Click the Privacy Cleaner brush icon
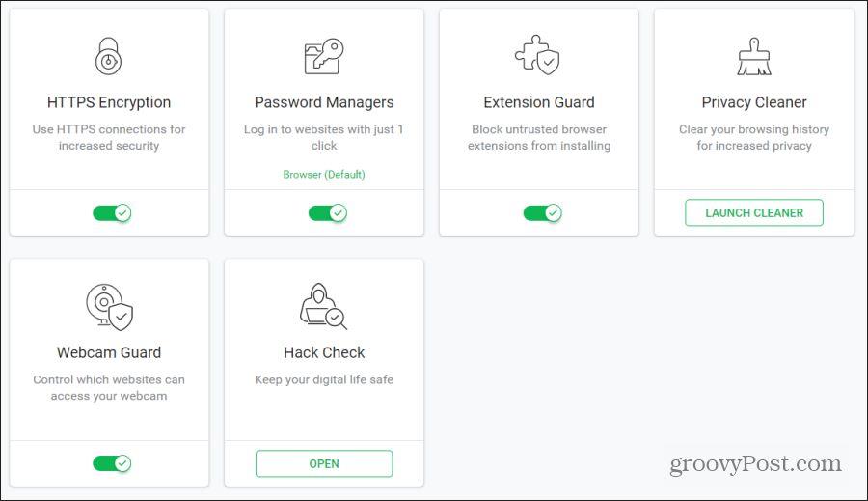The image size is (868, 501). tap(754, 56)
